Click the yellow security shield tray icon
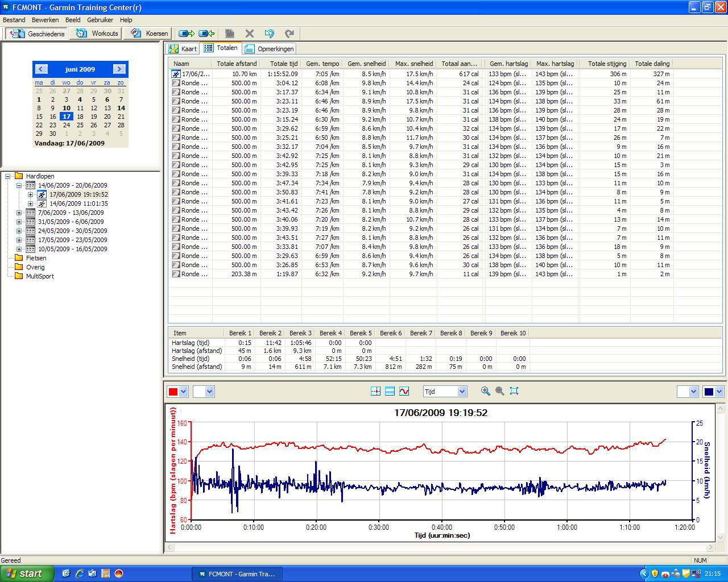The height and width of the screenshot is (582, 728). [655, 573]
